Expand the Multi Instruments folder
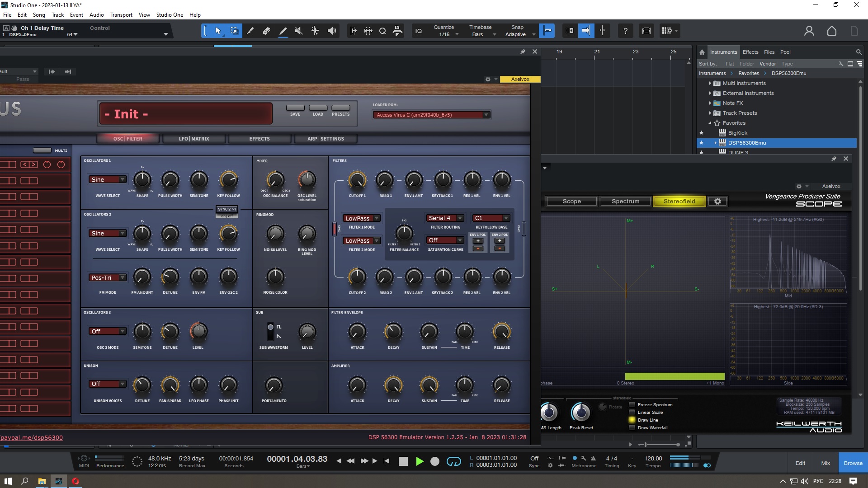This screenshot has width=868, height=488. point(710,83)
